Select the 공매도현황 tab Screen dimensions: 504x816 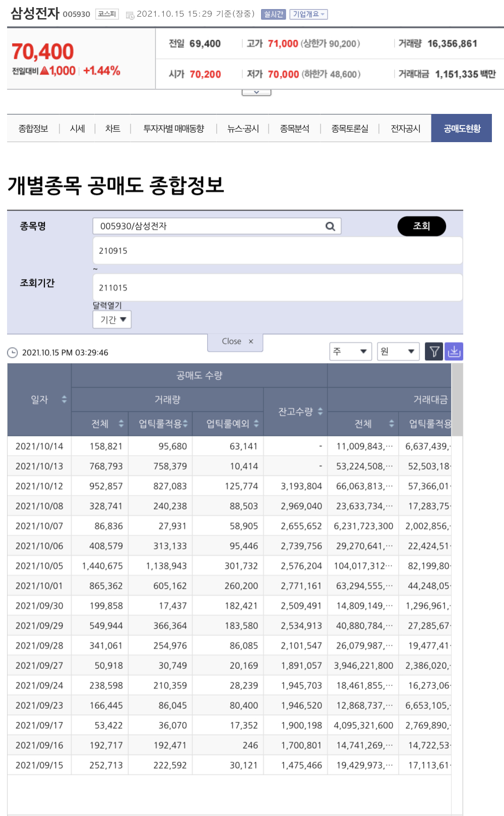[x=462, y=129]
